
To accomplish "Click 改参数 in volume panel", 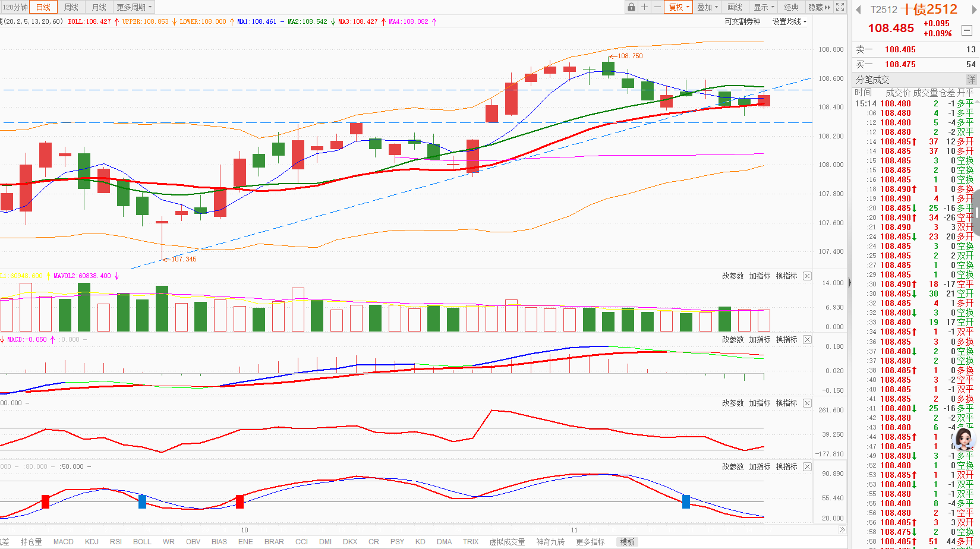I will pos(733,276).
